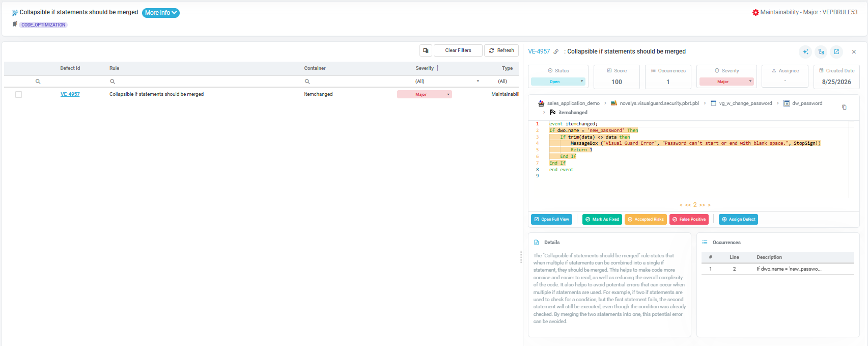
Task: Expand the More info button
Action: click(161, 13)
